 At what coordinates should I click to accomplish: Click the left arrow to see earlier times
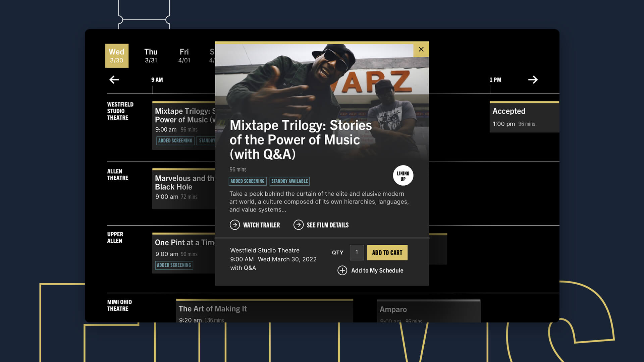coord(114,80)
